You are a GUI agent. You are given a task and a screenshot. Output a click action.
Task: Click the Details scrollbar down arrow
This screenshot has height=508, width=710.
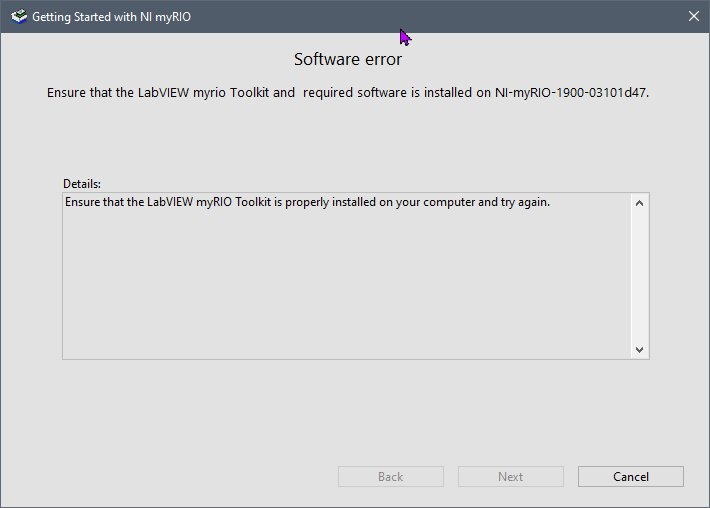(640, 349)
